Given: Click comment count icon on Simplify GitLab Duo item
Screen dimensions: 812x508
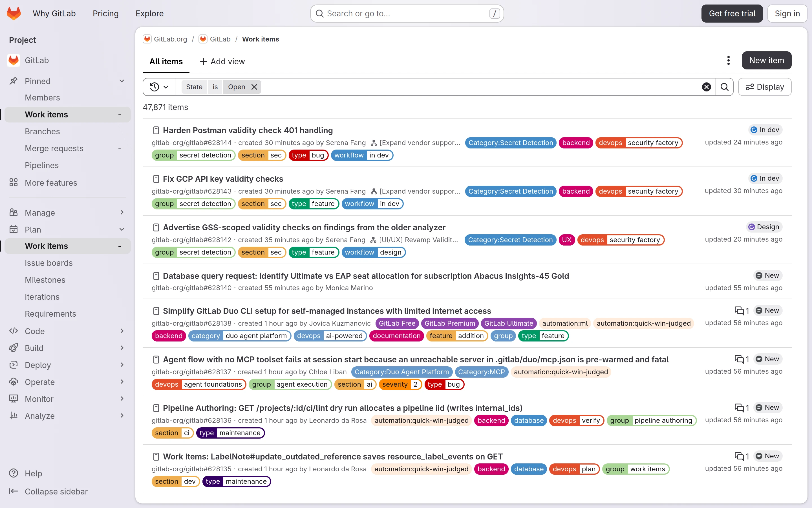Looking at the screenshot, I should click(x=739, y=311).
